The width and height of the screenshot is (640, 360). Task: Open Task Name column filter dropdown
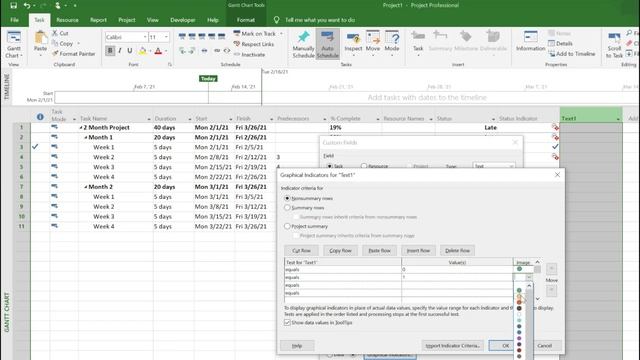pos(149,119)
